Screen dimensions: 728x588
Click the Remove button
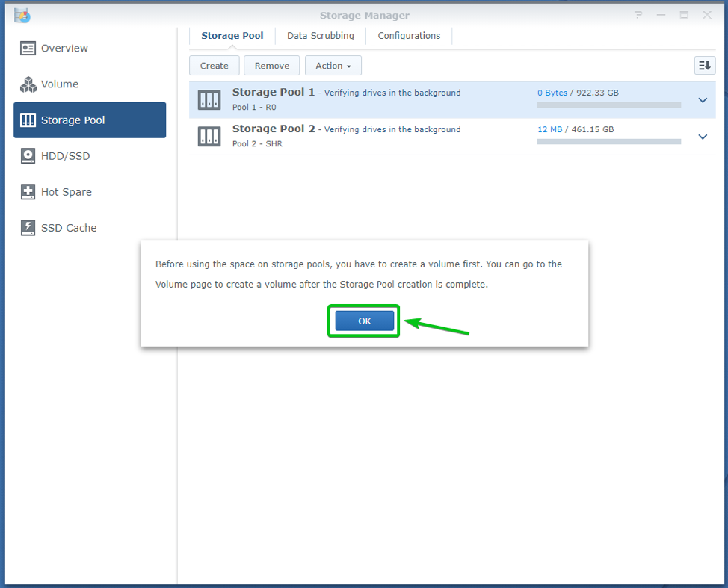click(x=271, y=66)
